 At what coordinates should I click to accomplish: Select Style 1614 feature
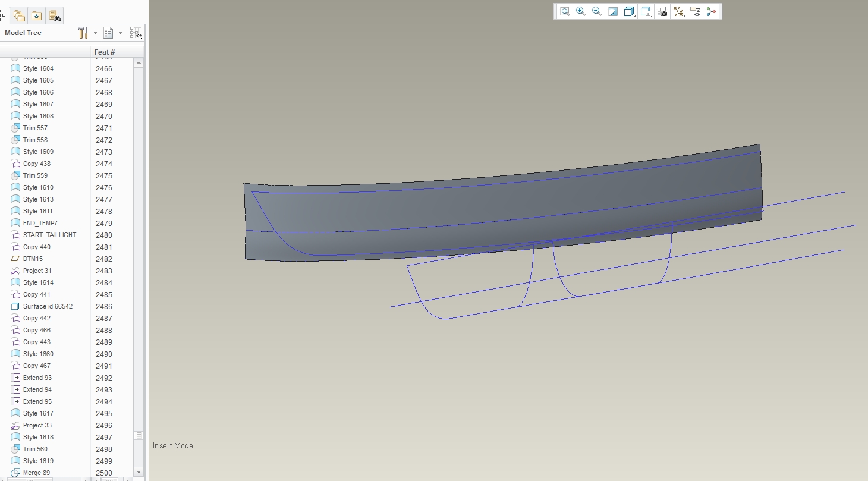[x=38, y=282]
